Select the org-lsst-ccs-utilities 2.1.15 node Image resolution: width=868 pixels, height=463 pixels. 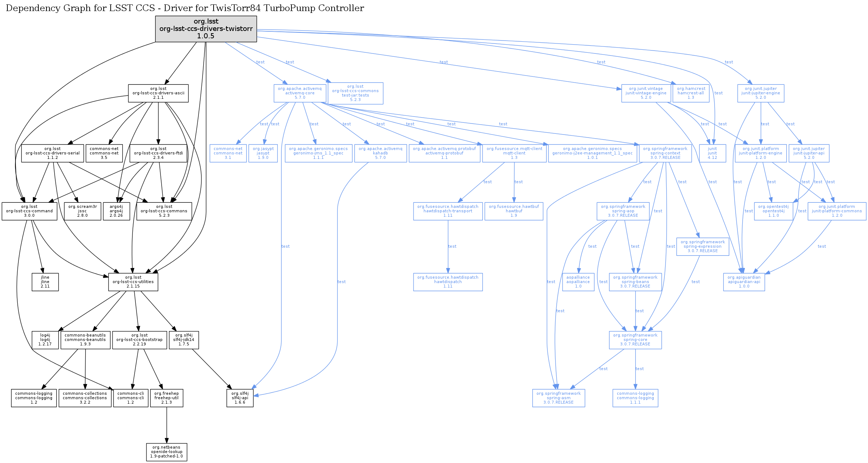click(133, 282)
